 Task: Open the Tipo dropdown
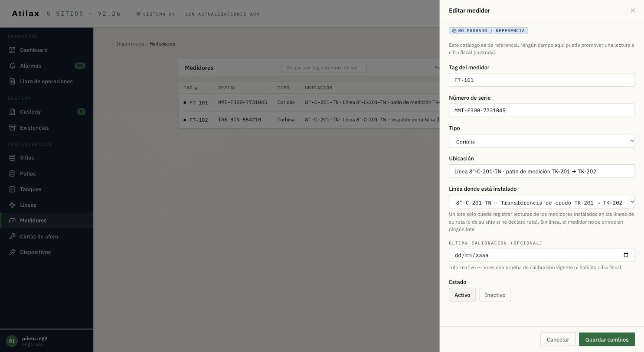542,141
